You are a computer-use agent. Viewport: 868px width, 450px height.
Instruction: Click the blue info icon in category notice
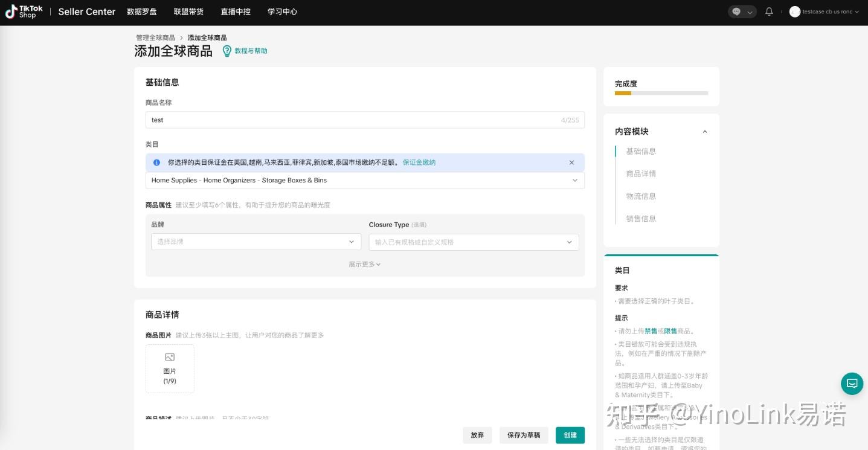click(x=157, y=162)
